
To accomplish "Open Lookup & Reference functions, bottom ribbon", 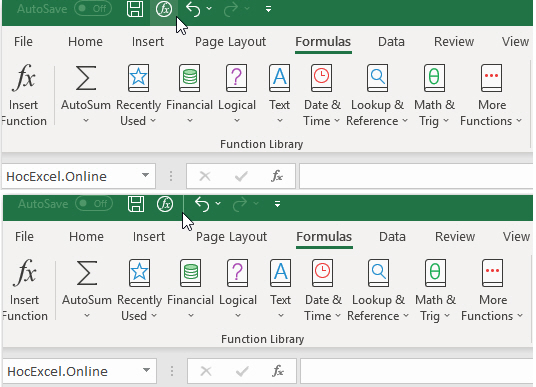I will coord(378,290).
